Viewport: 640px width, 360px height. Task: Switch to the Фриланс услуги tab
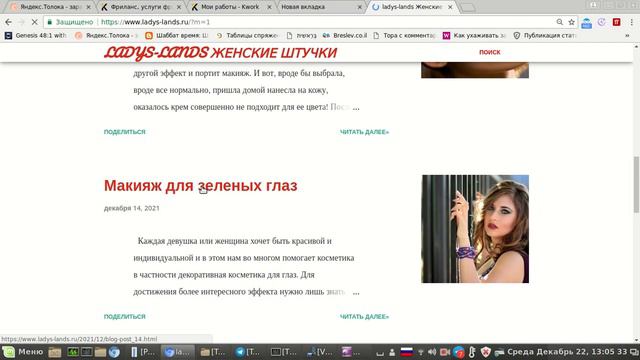point(140,7)
